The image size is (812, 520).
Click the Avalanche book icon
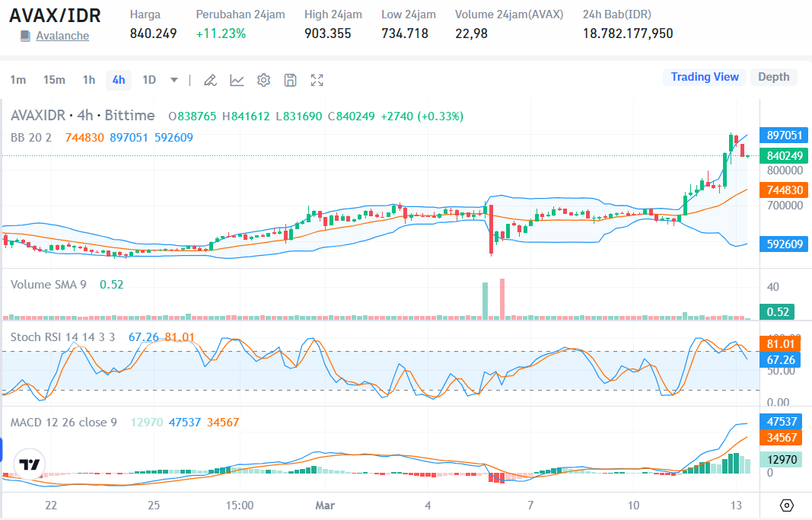coord(25,36)
